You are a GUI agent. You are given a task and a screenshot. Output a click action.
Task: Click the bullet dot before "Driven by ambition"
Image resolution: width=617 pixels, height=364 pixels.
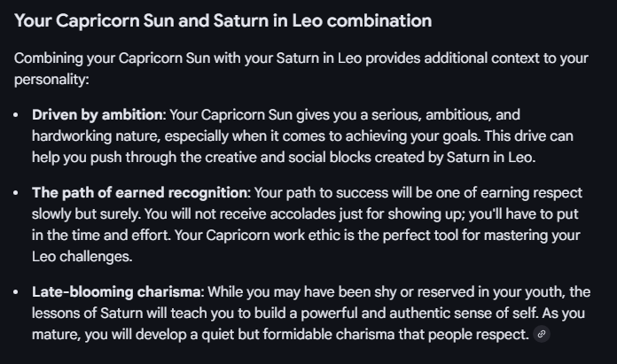point(18,114)
